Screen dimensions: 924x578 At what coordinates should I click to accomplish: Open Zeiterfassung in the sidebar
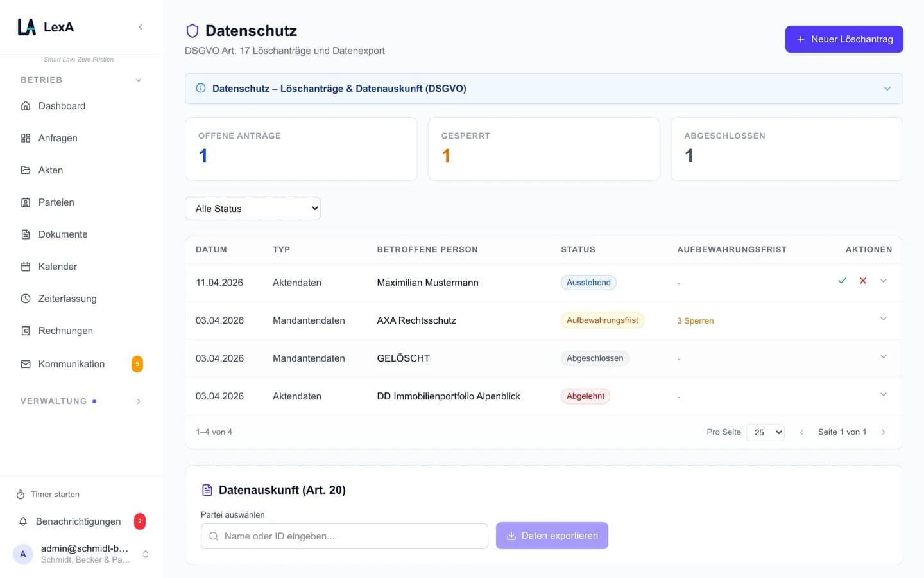tap(82, 299)
